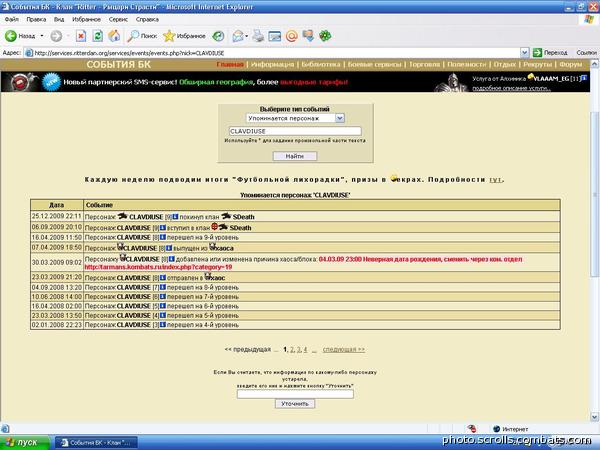Click the Уточнить button
This screenshot has height=450, width=600.
(x=295, y=404)
